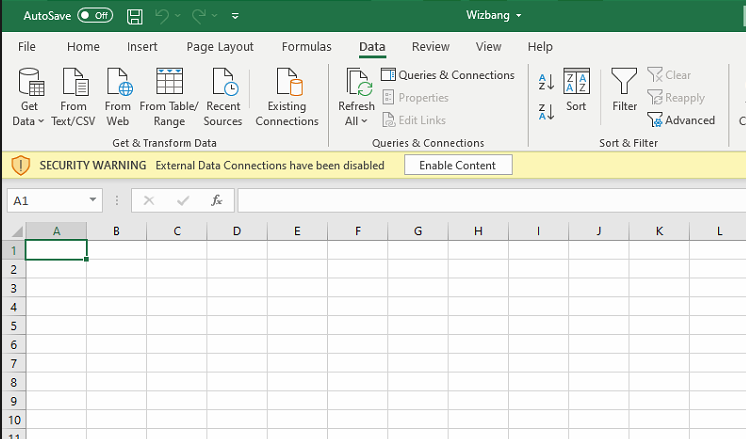This screenshot has width=746, height=439.
Task: Open Existing Connections
Action: tap(287, 97)
